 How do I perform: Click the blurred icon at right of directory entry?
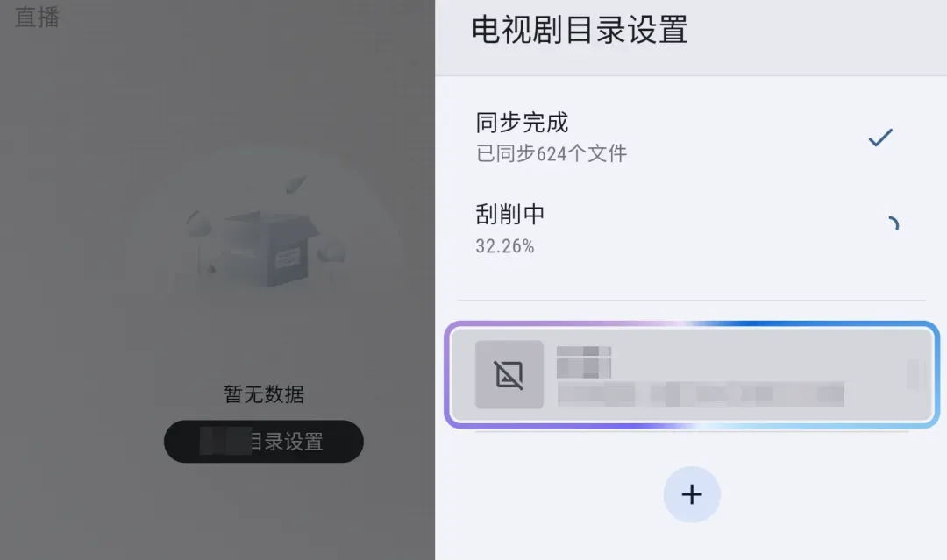[917, 374]
